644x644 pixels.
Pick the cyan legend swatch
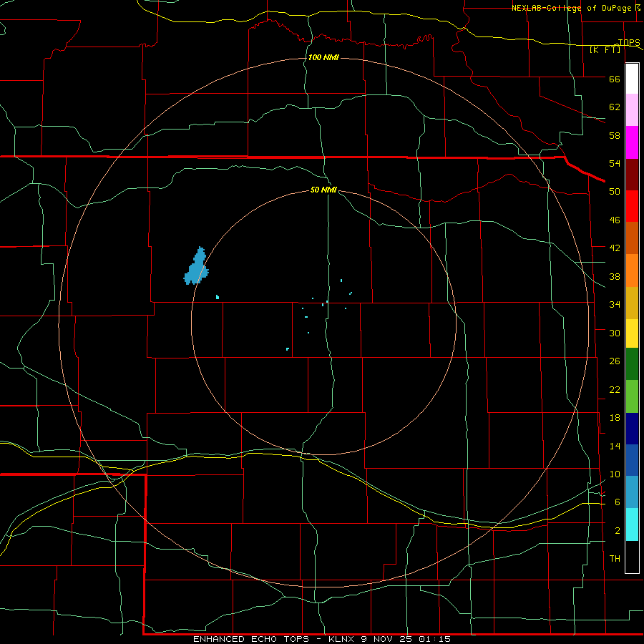632,525
